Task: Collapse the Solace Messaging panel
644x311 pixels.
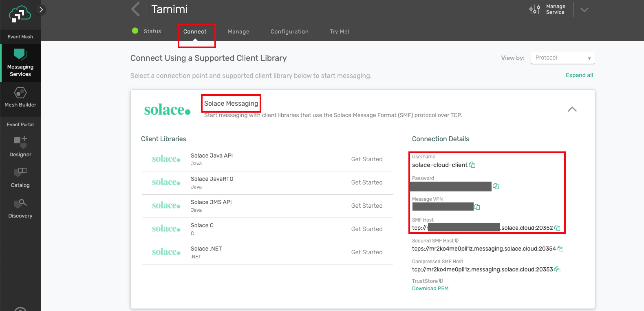Action: coord(572,109)
